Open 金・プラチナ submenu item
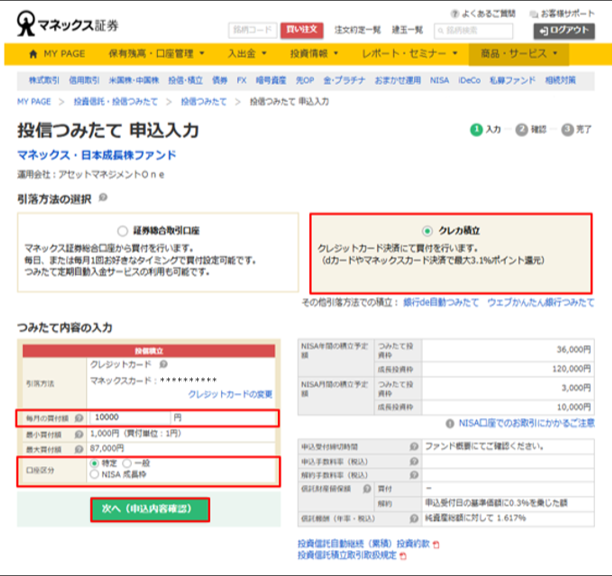 [344, 80]
